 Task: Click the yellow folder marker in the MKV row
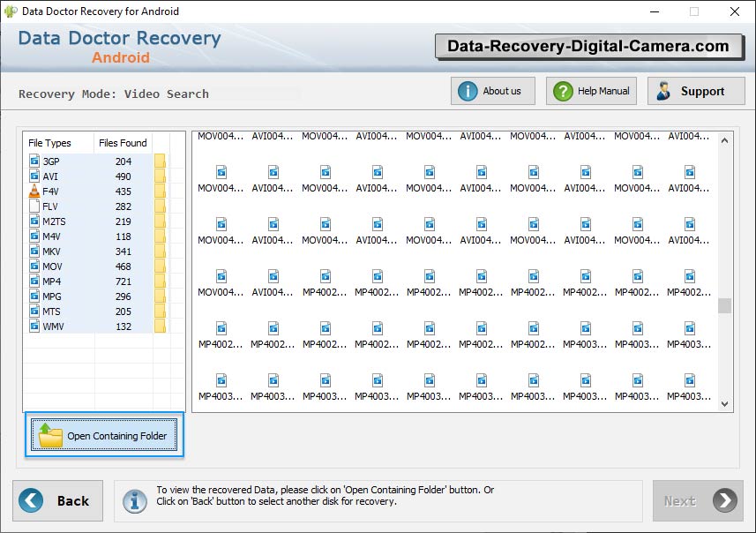160,251
